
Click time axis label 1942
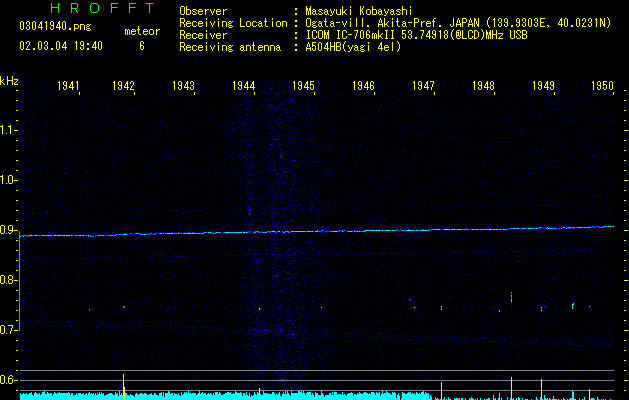click(x=123, y=85)
